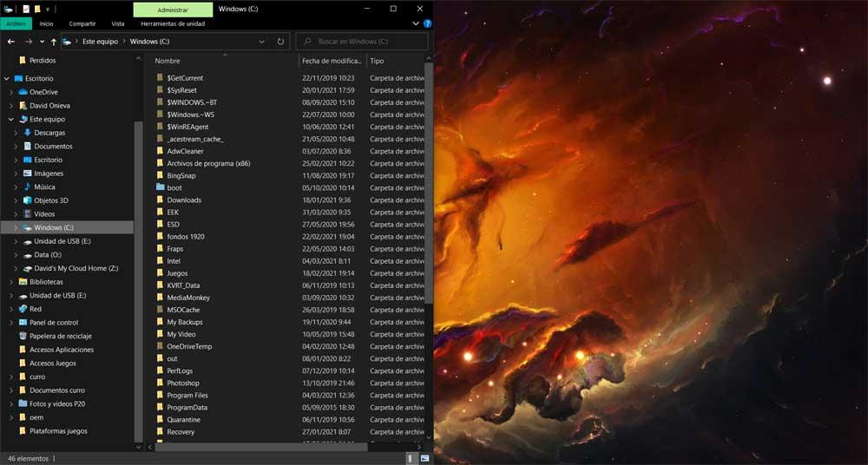
Task: Expand the Documentos curro tree node
Action: click(x=11, y=390)
